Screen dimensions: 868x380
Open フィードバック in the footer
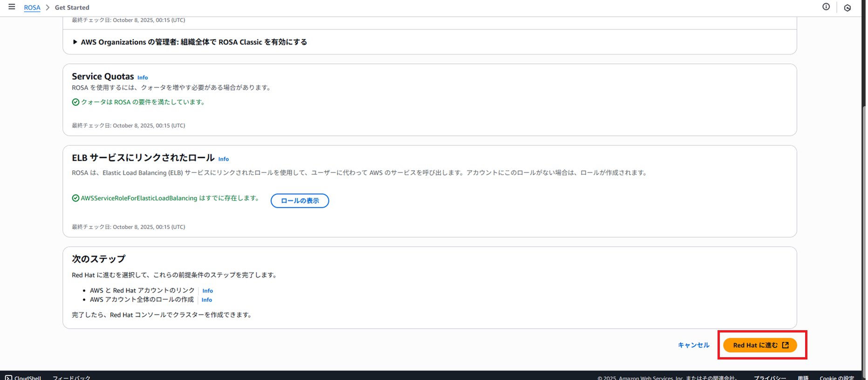click(x=71, y=377)
